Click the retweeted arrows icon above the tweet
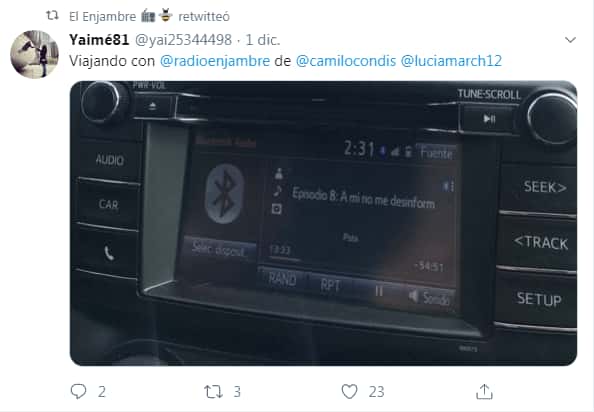The height and width of the screenshot is (412, 594). point(52,16)
